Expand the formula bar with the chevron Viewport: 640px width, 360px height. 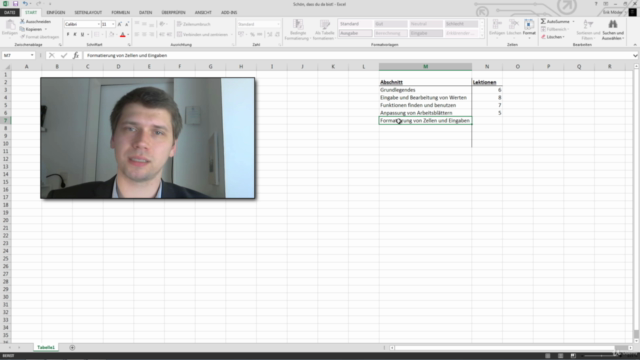tap(635, 56)
